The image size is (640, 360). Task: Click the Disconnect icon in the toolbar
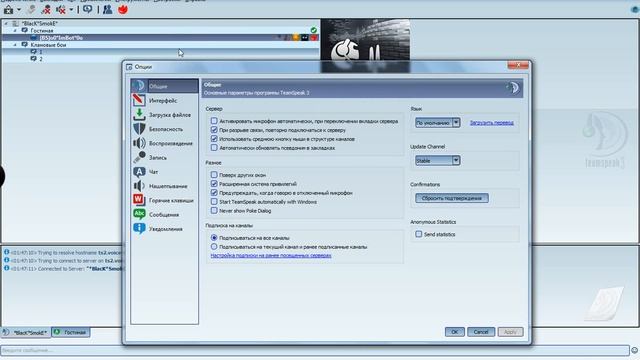click(x=31, y=9)
